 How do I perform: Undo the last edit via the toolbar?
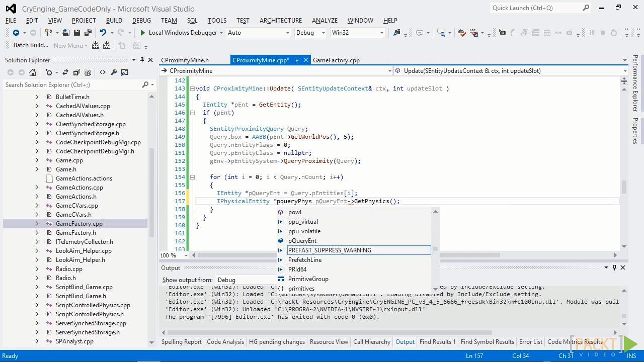[x=103, y=33]
